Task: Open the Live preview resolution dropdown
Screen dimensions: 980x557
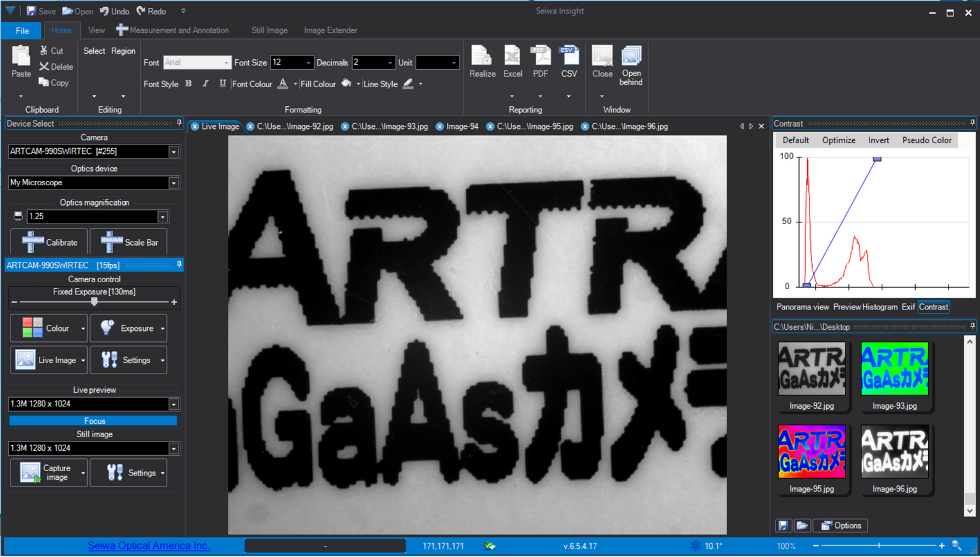Action: pyautogui.click(x=174, y=404)
